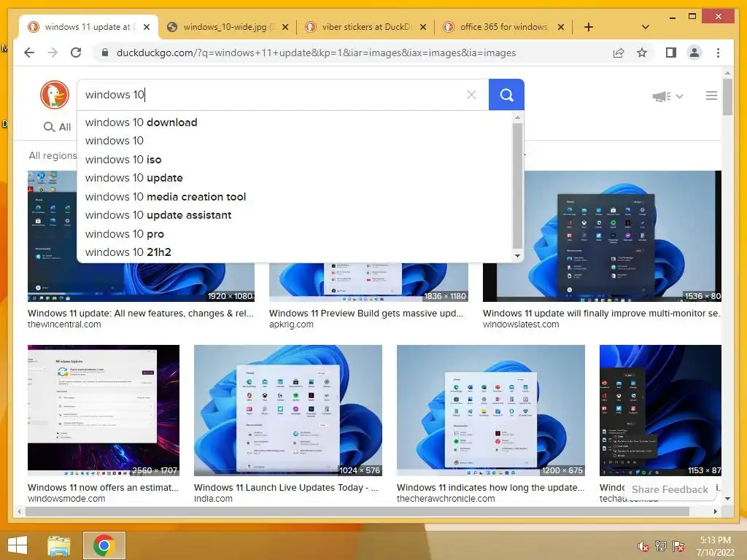This screenshot has width=747, height=560.
Task: Click the Chrome taskbar icon
Action: [x=104, y=545]
